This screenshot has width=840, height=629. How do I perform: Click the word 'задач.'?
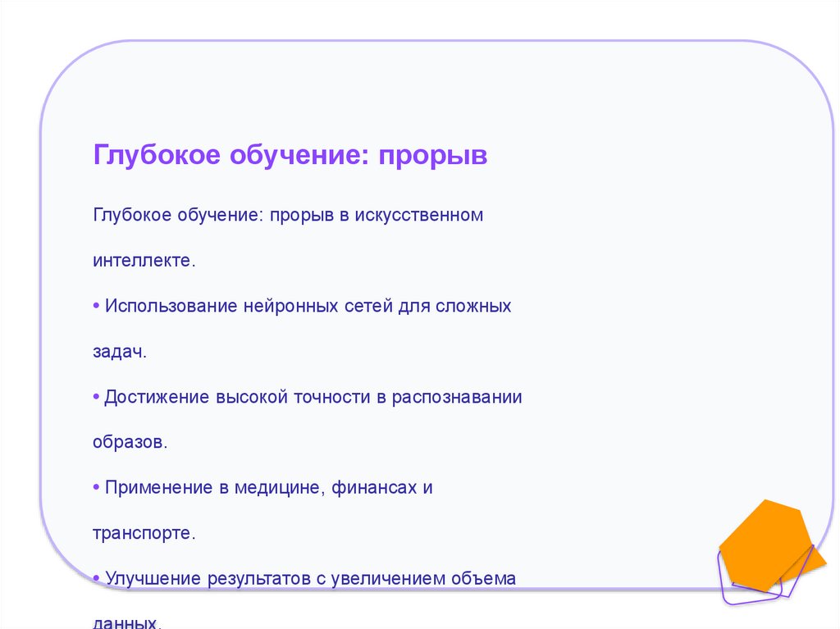(x=120, y=352)
